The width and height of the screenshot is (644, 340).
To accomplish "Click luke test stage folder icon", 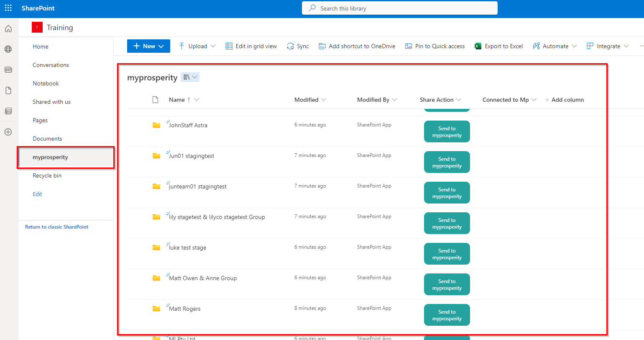I will [x=156, y=247].
